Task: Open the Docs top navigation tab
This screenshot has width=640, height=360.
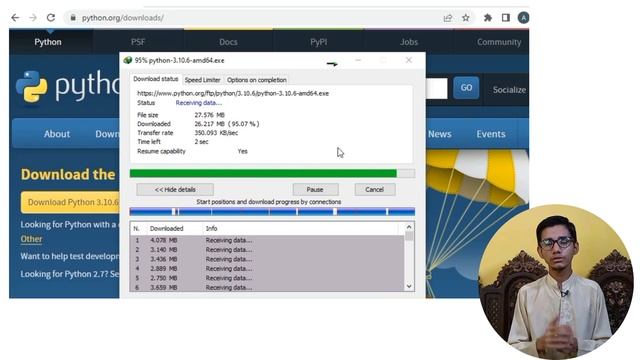Action: click(228, 42)
